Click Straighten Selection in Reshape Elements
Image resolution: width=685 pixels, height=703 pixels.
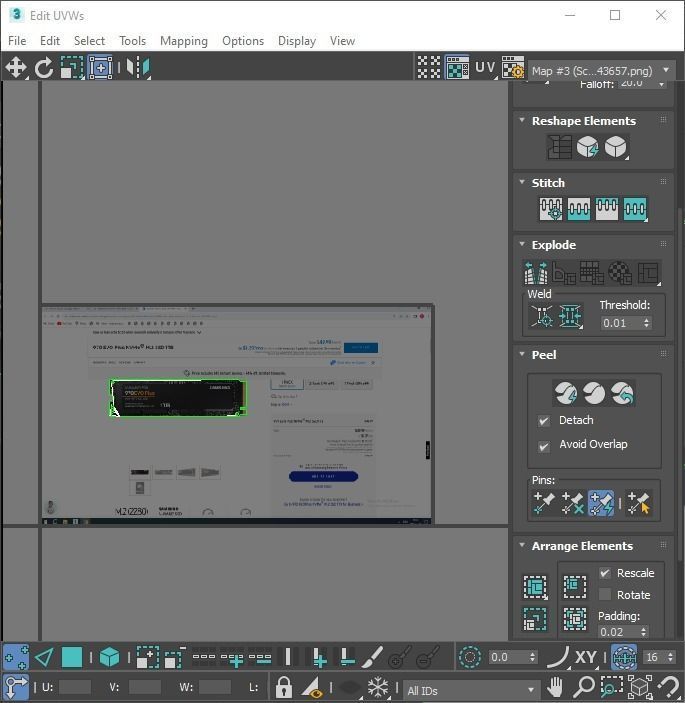(x=559, y=147)
